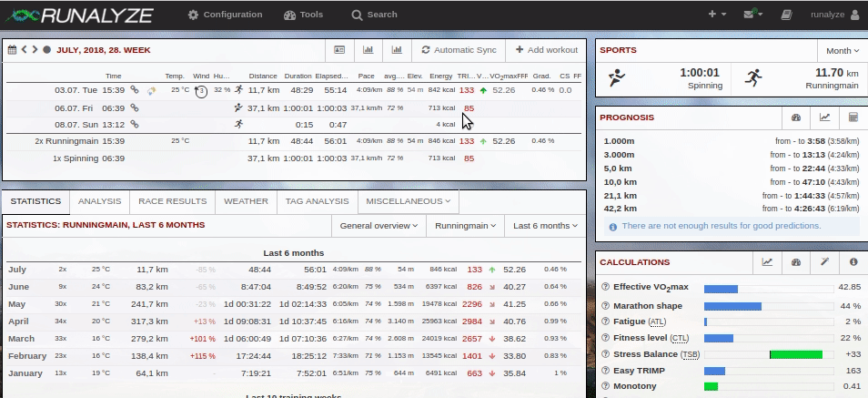Click the Prognosis calculator icon
The width and height of the screenshot is (868, 398).
[853, 117]
